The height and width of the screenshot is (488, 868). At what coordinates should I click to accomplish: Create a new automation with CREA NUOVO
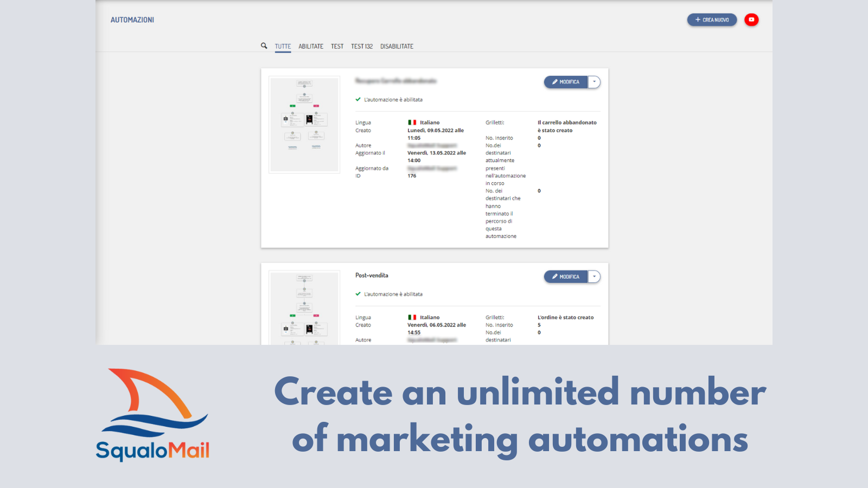click(712, 20)
